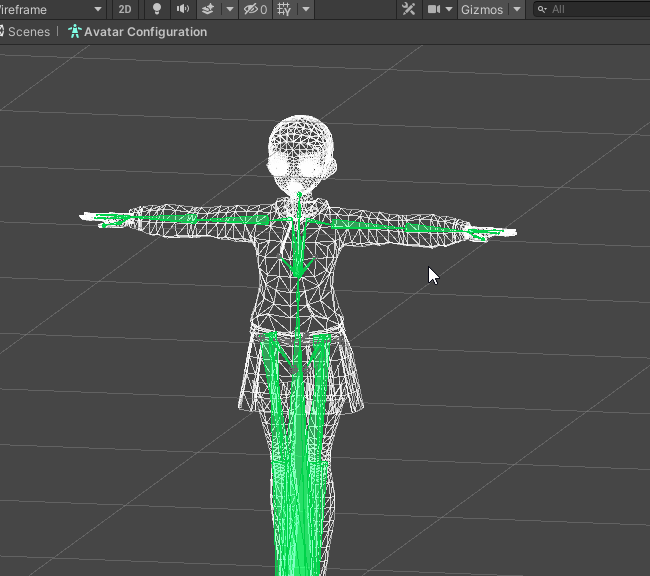Open the Gizmos dropdown arrow
Screen dimensions: 650x576
[x=516, y=9]
